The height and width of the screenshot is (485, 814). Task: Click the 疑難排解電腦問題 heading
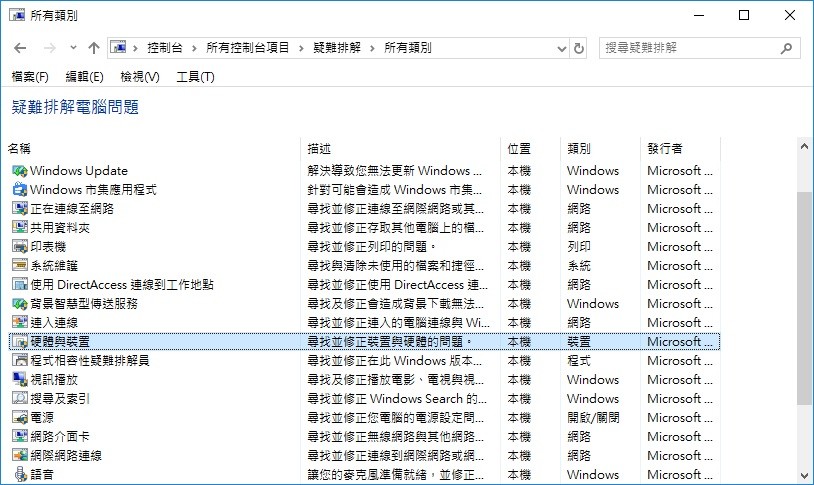pyautogui.click(x=75, y=107)
